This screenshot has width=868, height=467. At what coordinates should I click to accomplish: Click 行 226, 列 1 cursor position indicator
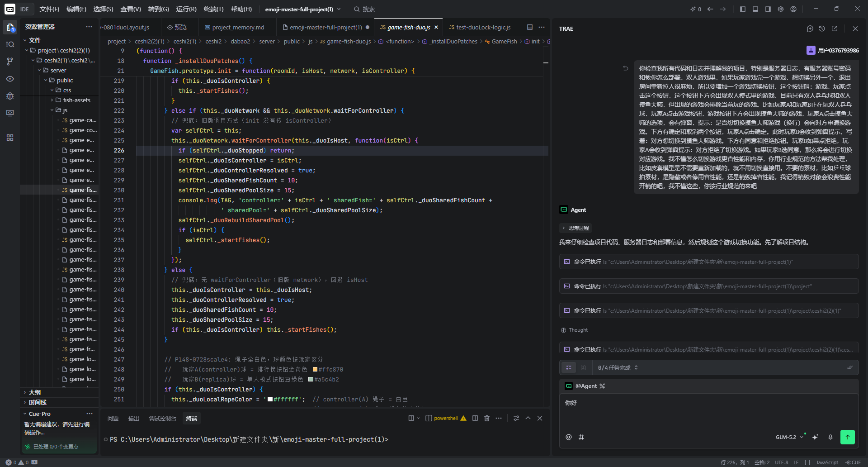point(735,462)
